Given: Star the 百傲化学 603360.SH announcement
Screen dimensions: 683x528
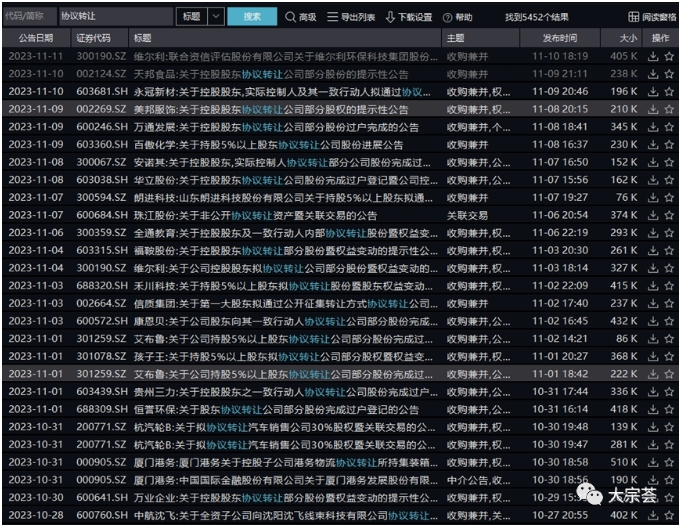Looking at the screenshot, I should click(x=669, y=145).
